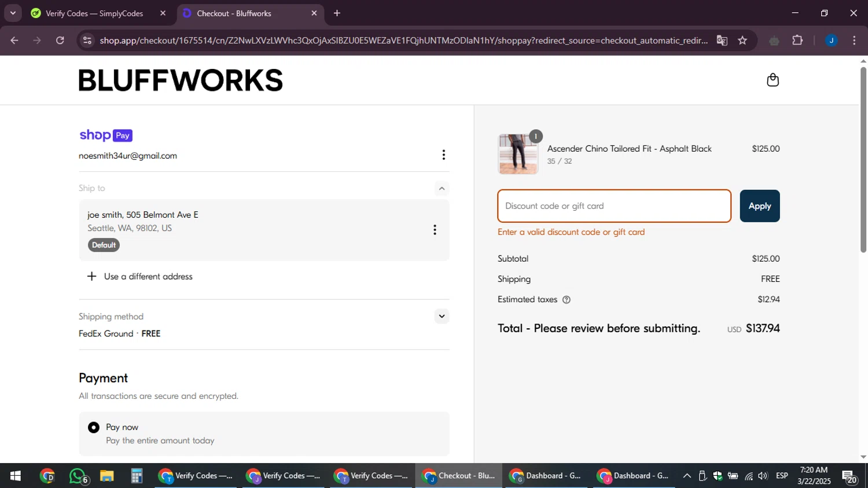Click the page vertical scrollbar
Screen dimensions: 868x488
tap(863, 160)
